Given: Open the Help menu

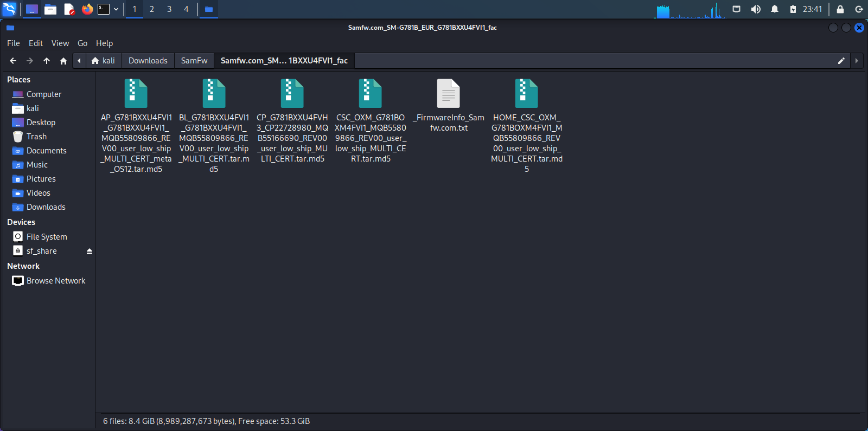Looking at the screenshot, I should click(105, 43).
